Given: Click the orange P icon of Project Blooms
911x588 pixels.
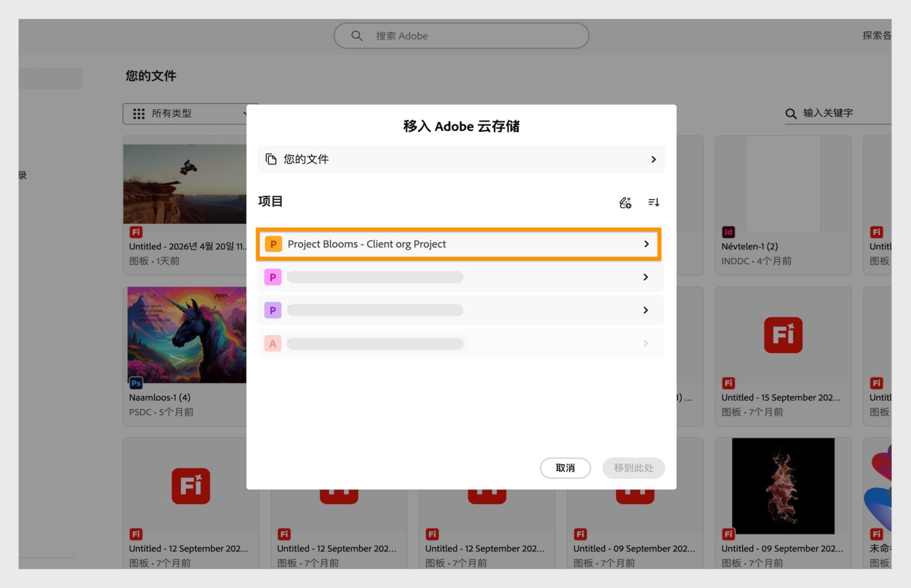Looking at the screenshot, I should click(x=273, y=244).
